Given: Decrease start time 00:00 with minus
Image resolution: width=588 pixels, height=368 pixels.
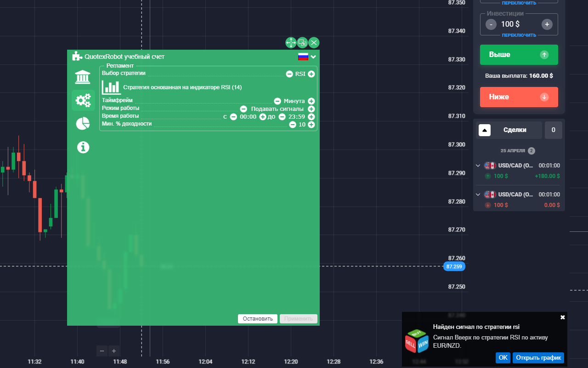Looking at the screenshot, I should pyautogui.click(x=233, y=117).
